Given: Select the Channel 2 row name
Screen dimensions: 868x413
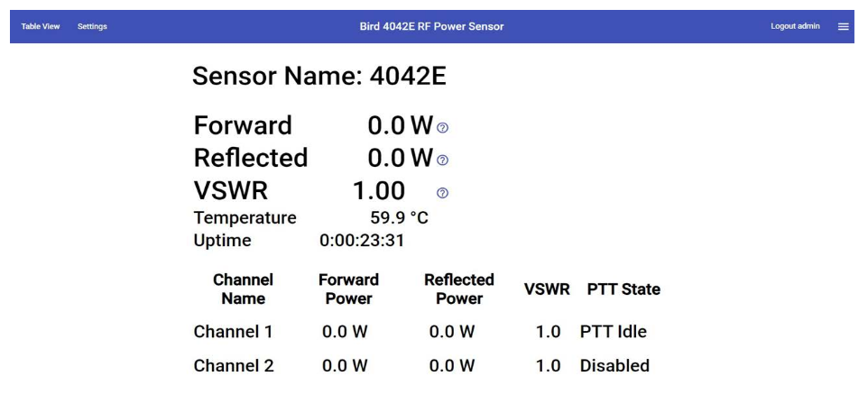Looking at the screenshot, I should [233, 366].
